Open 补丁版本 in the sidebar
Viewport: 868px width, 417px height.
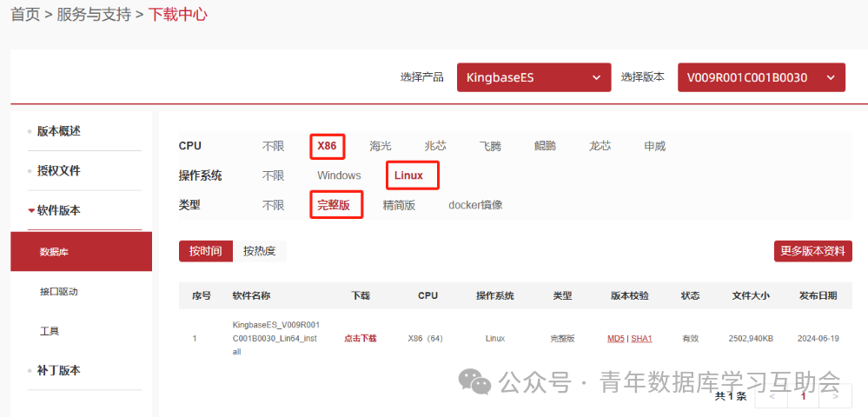(x=59, y=370)
